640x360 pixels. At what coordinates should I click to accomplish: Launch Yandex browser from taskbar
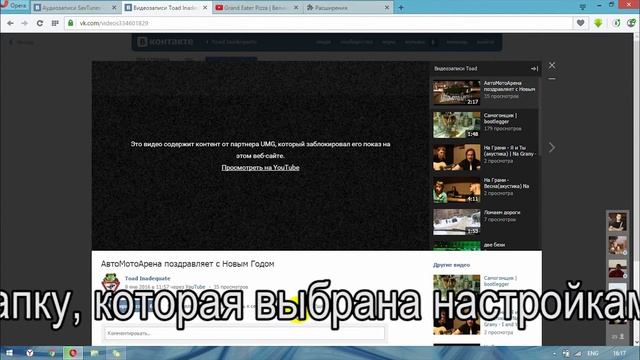coord(29,353)
